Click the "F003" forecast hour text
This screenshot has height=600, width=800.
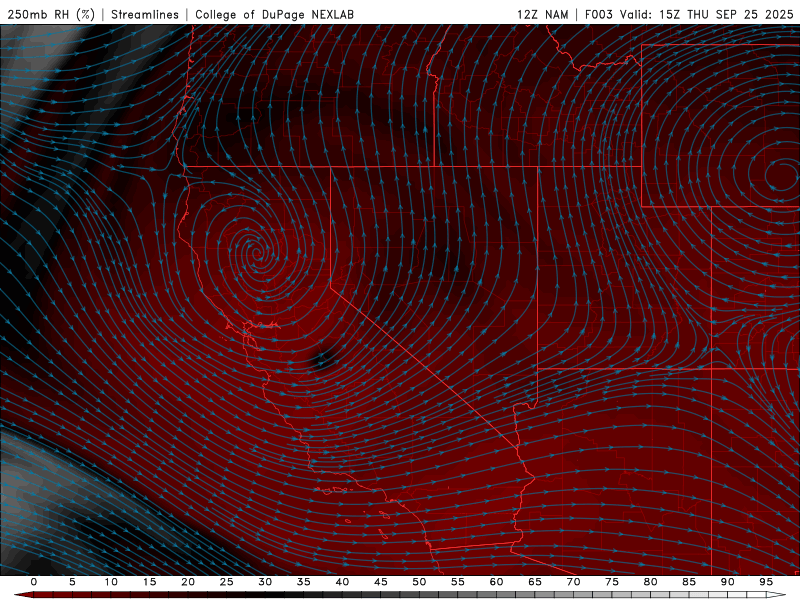[598, 14]
